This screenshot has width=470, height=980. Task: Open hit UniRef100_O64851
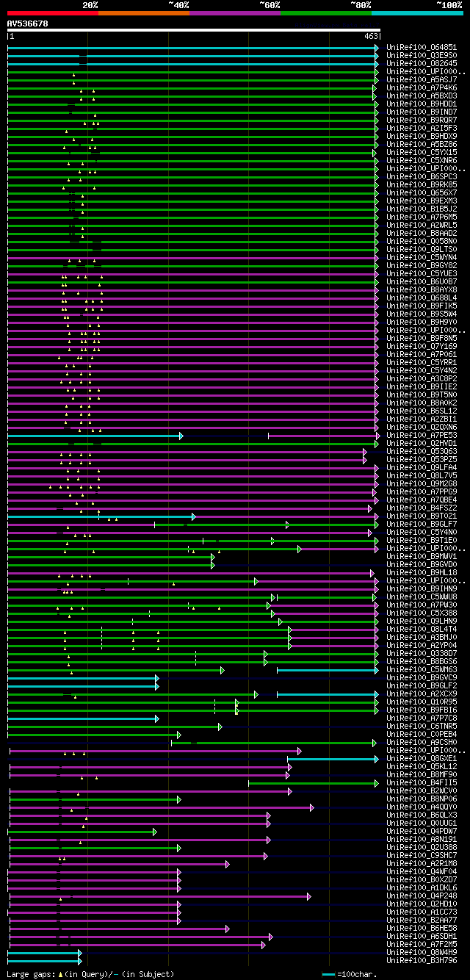pos(422,47)
